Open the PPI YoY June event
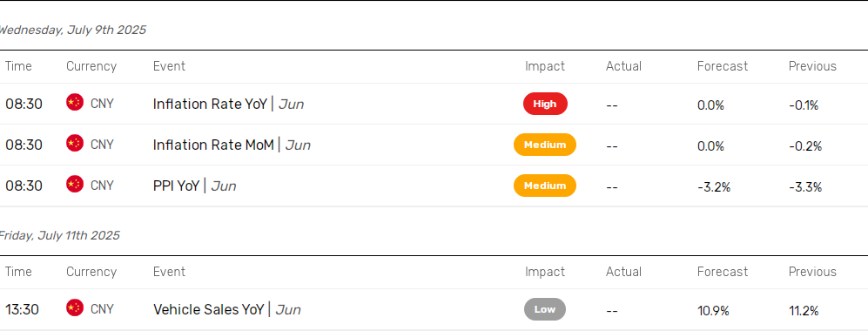Viewport: 868px width, 331px height. click(194, 186)
